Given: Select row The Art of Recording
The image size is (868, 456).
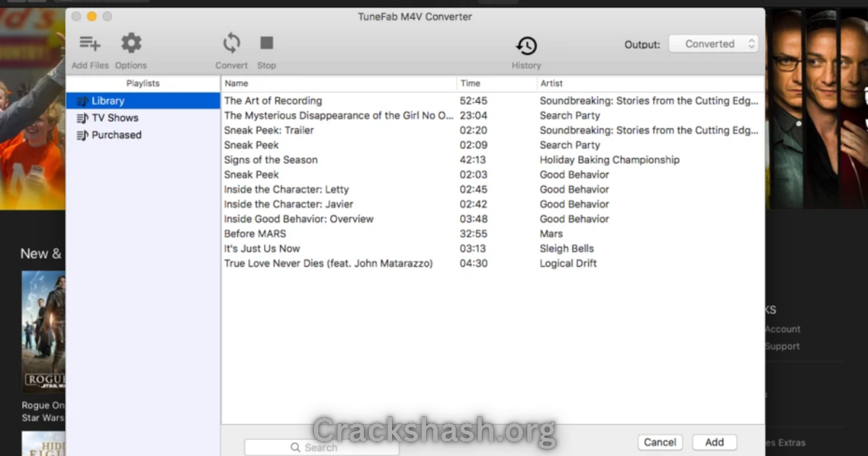Looking at the screenshot, I should point(493,101).
